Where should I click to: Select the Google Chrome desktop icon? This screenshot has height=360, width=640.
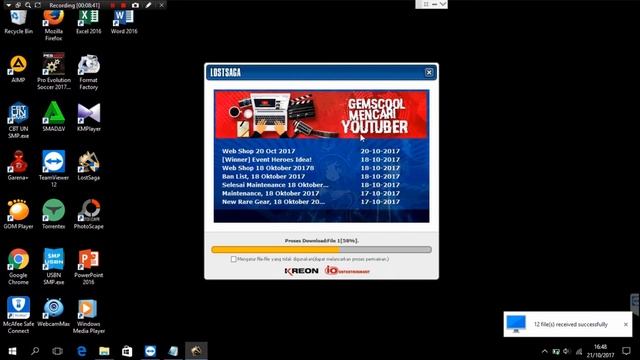pos(18,267)
